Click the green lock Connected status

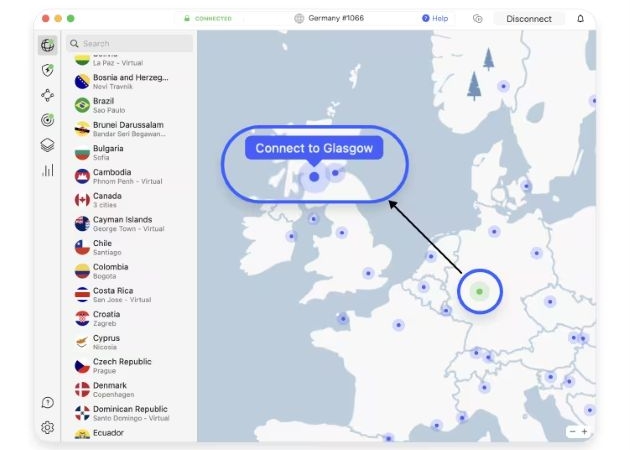point(208,18)
